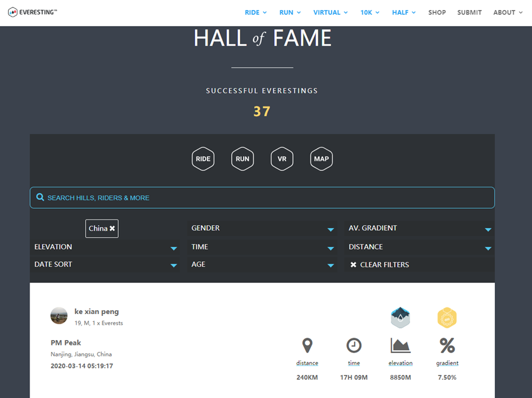Select the RUN hexagon filter
Screen dimensions: 532x398
(x=242, y=159)
